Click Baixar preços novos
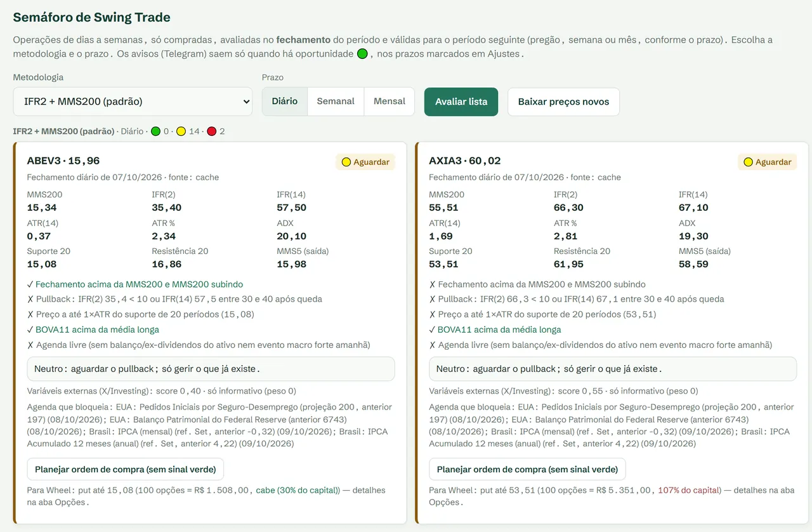Image resolution: width=812 pixels, height=532 pixels. pos(563,102)
